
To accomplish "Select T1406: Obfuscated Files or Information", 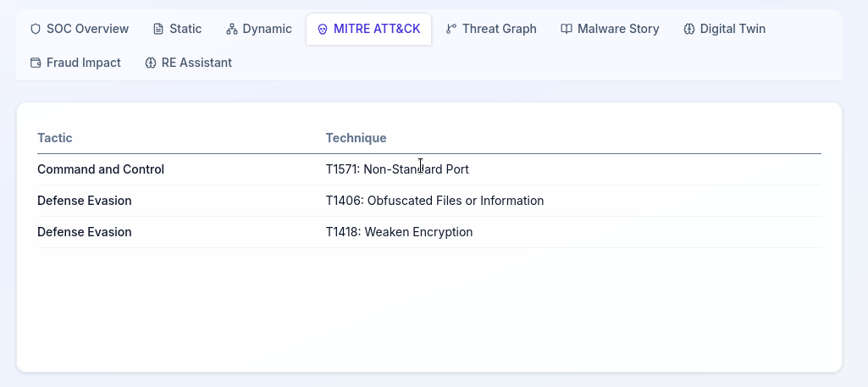I will (434, 201).
